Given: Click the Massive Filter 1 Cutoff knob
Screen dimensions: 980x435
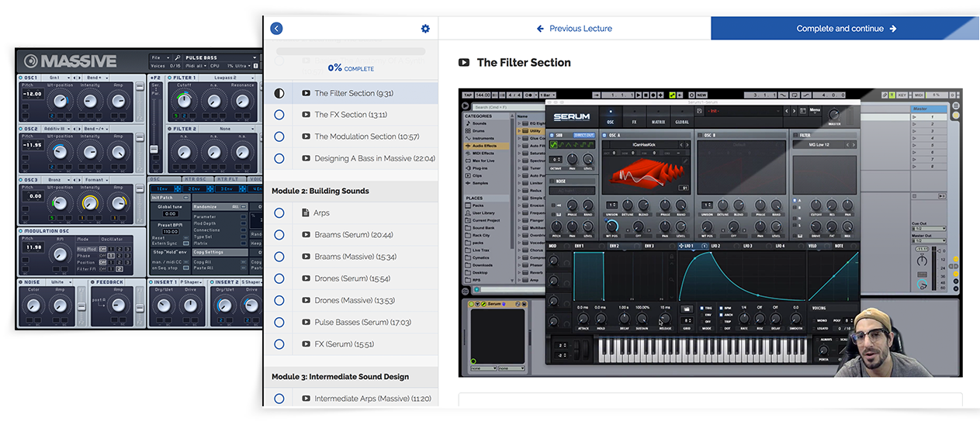Looking at the screenshot, I should click(183, 102).
